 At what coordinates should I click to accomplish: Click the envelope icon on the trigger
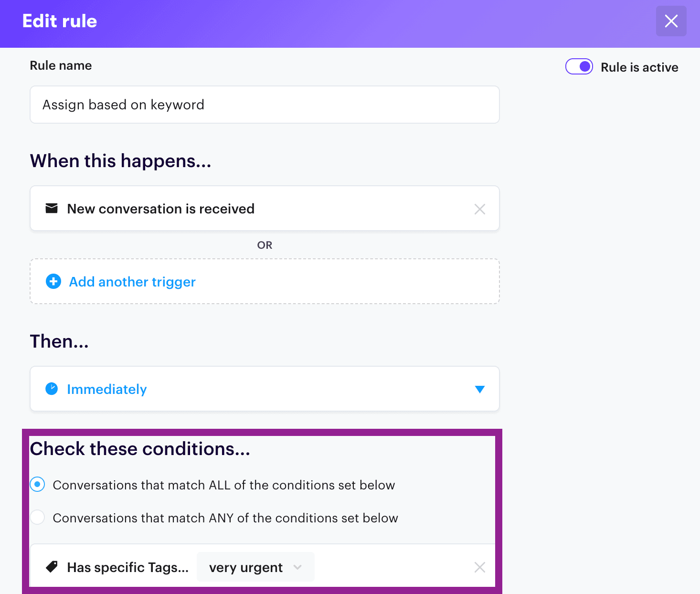(52, 208)
